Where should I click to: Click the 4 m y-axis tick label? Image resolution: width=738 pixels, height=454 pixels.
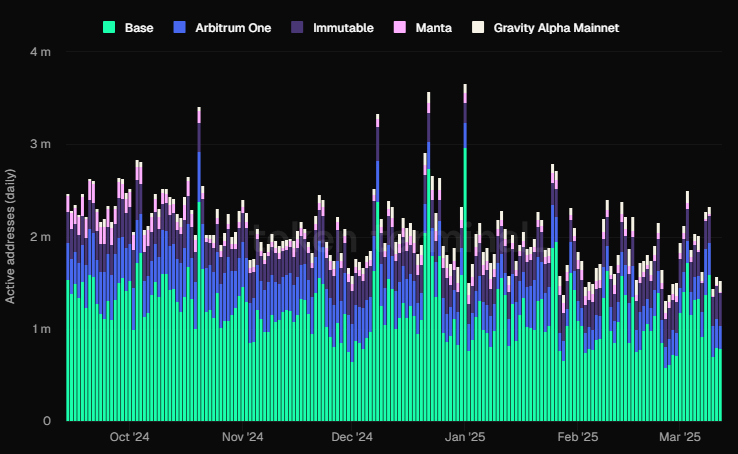coord(43,51)
